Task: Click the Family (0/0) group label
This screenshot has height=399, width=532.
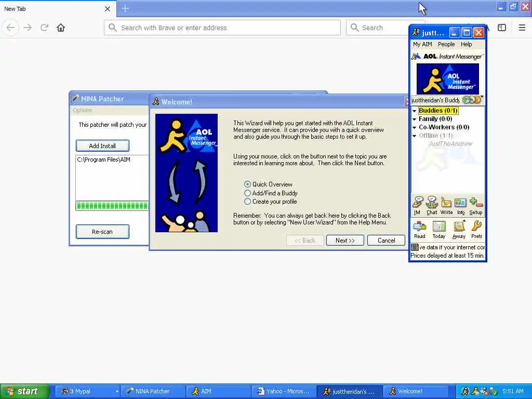Action: 435,119
